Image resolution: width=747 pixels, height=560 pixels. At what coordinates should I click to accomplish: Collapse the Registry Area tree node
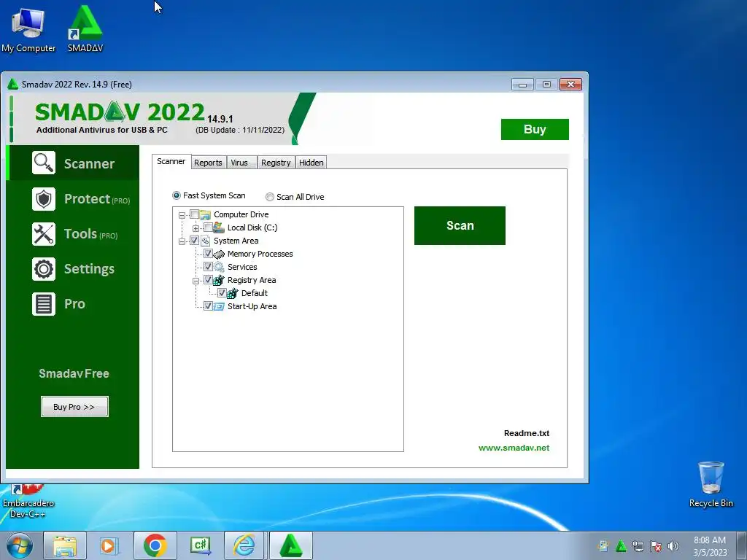click(x=196, y=281)
